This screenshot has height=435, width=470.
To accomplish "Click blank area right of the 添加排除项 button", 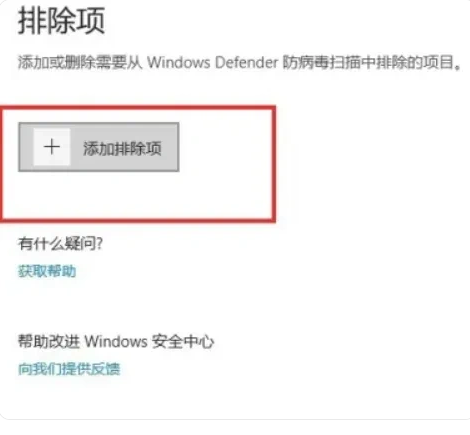I will [x=225, y=147].
